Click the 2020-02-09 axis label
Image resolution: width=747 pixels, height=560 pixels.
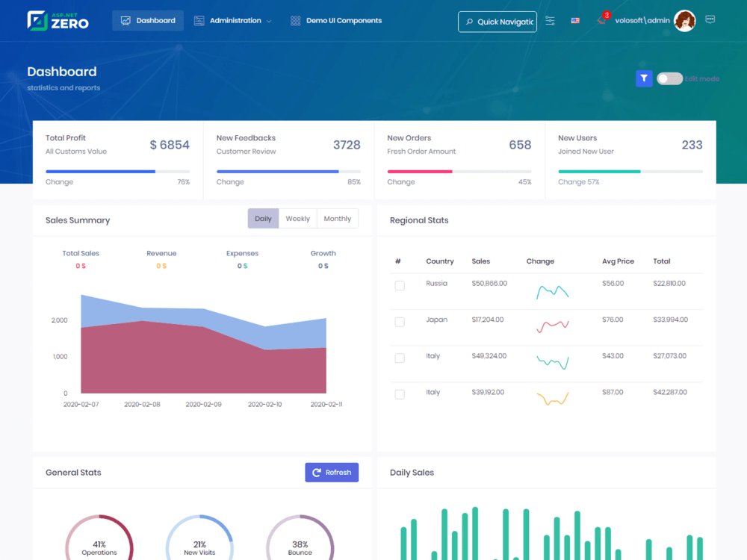pos(203,404)
